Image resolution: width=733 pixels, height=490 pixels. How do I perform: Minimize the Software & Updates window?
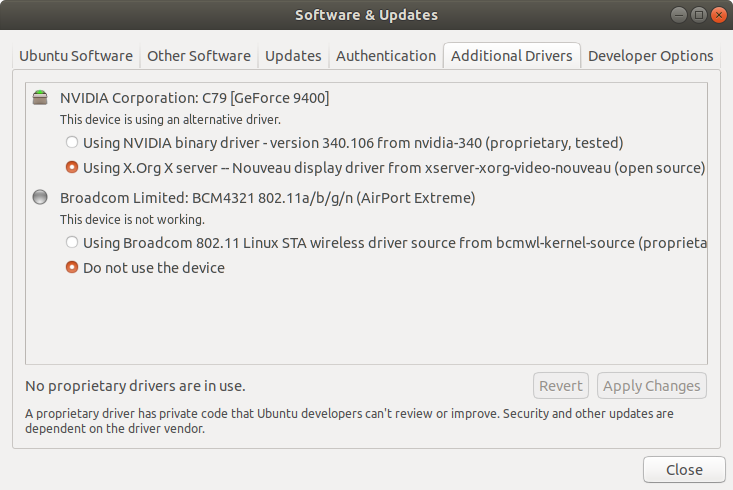tap(681, 15)
